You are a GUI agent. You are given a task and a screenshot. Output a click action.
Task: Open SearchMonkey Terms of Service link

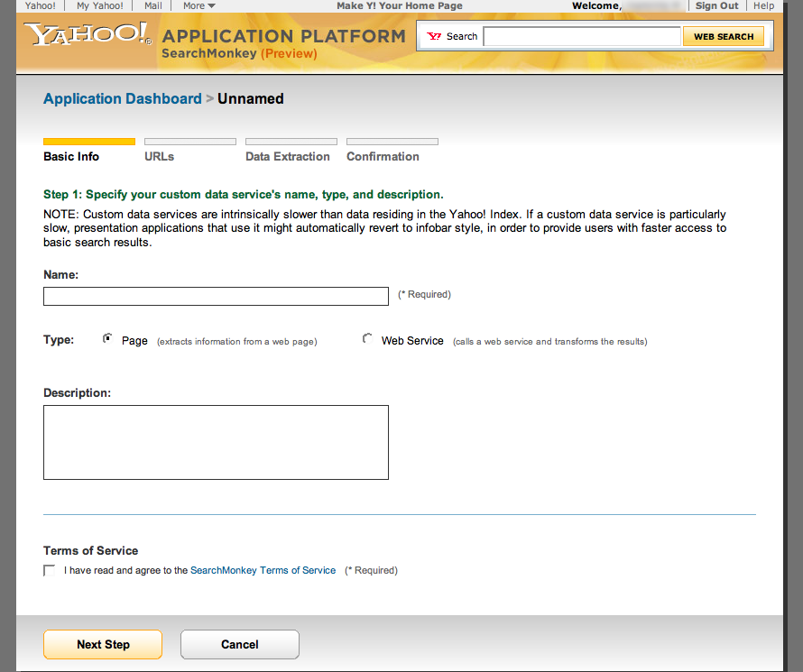(x=263, y=570)
